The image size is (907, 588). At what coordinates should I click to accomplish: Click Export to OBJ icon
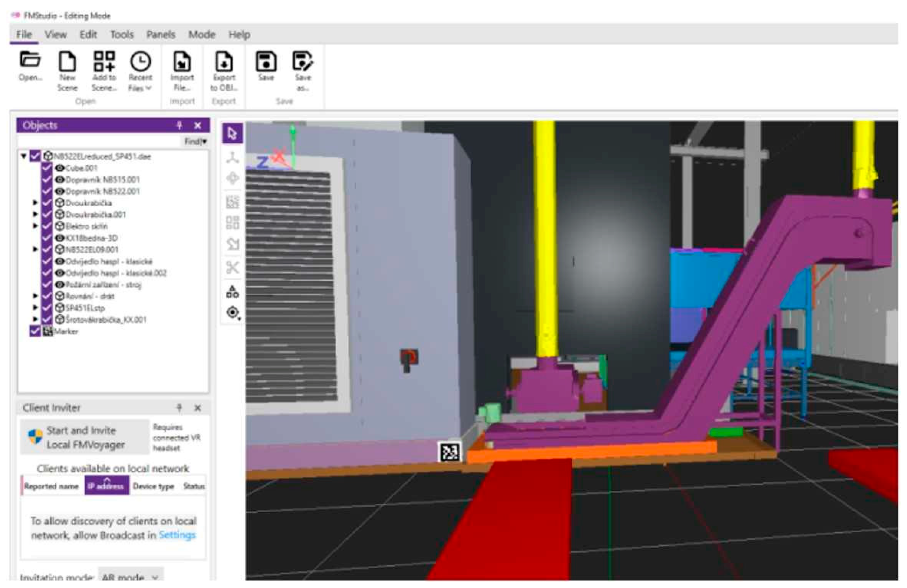224,62
